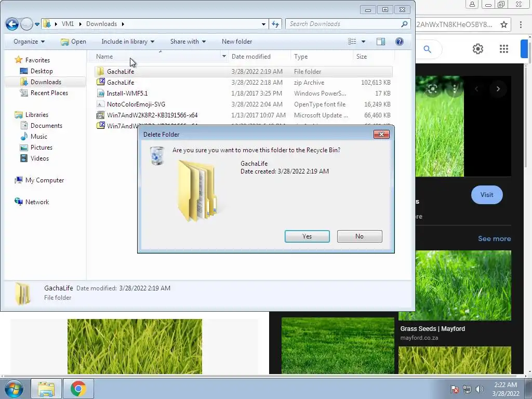Open the volume control in tray
The height and width of the screenshot is (399, 532).
click(480, 389)
